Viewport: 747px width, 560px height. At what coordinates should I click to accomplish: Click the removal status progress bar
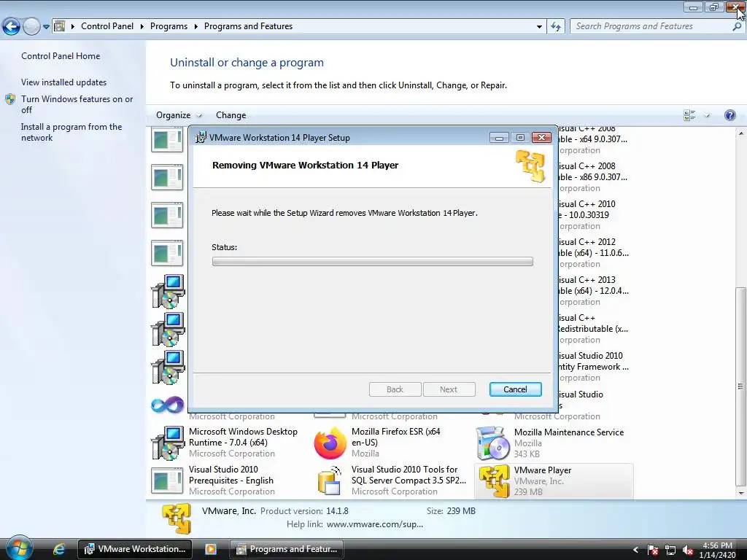[x=373, y=262]
